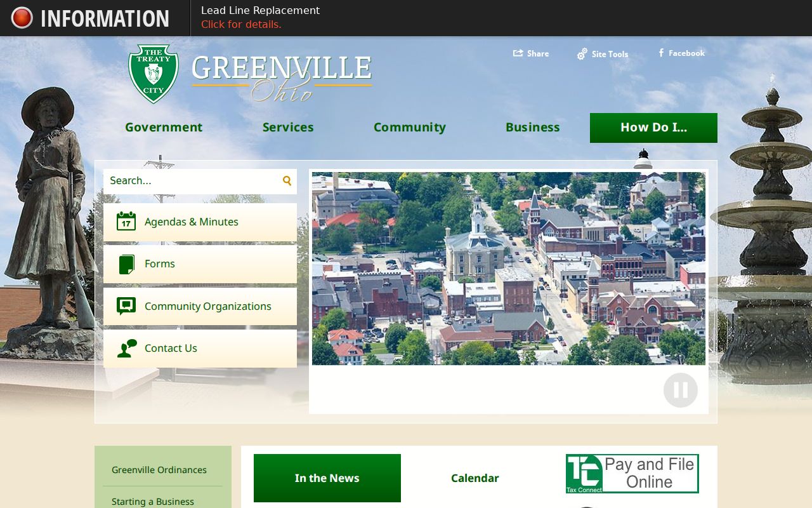
Task: Click the search magnifying glass icon
Action: 287,180
